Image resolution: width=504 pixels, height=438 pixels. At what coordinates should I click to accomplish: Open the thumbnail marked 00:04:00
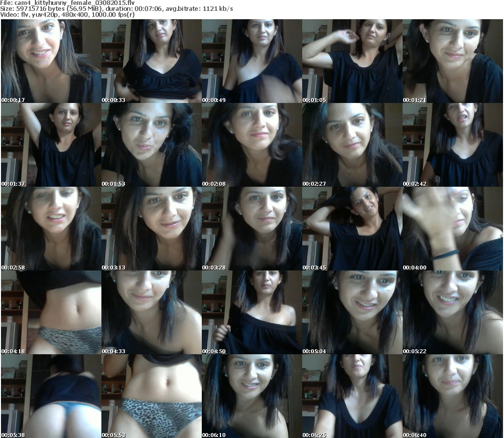(x=453, y=229)
